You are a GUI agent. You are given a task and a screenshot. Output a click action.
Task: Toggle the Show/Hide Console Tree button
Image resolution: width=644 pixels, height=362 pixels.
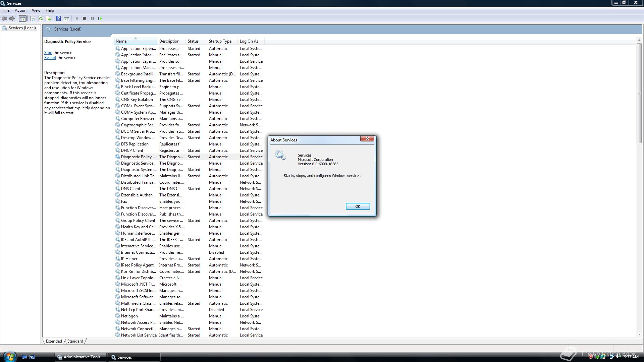point(22,18)
